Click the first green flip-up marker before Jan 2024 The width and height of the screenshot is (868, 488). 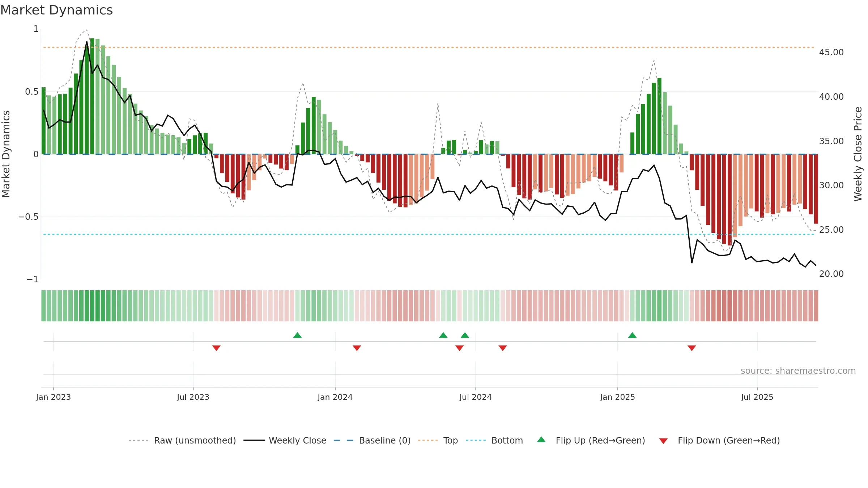point(297,335)
